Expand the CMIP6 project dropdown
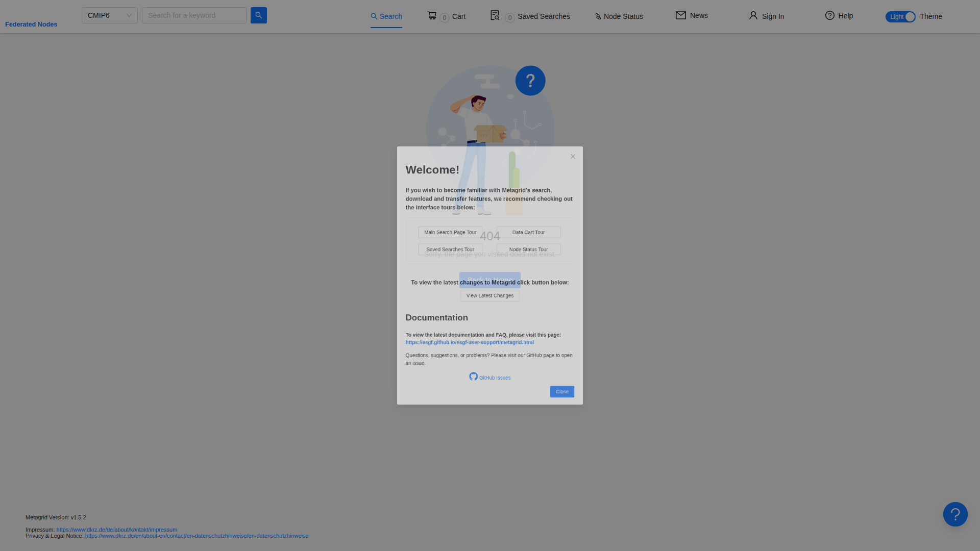This screenshot has height=551, width=980. pos(110,15)
